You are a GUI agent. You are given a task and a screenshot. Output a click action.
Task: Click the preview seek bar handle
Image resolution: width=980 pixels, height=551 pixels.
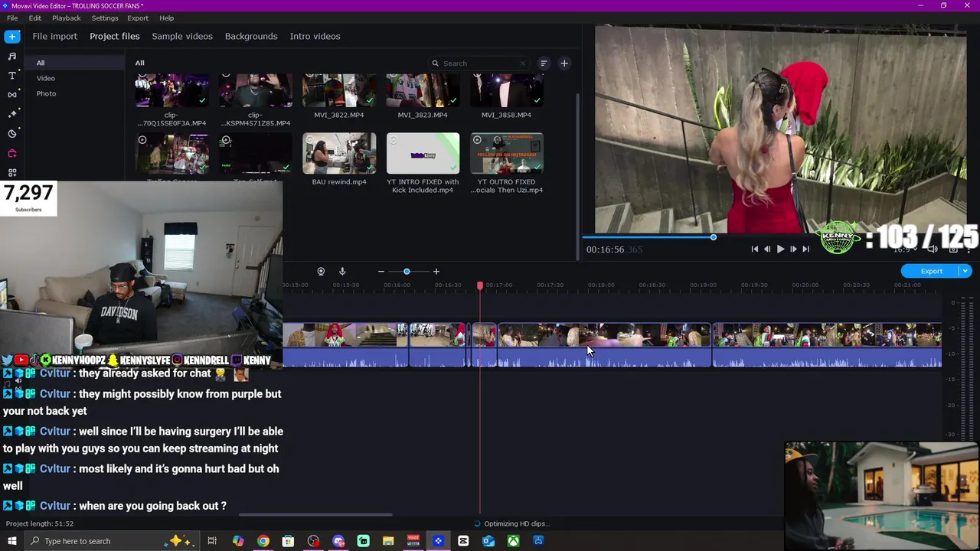click(713, 237)
